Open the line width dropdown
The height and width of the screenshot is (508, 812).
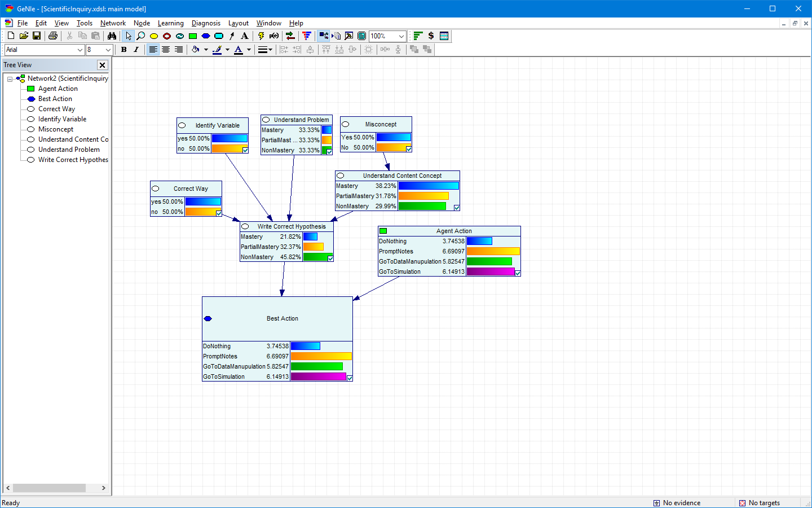click(x=265, y=50)
